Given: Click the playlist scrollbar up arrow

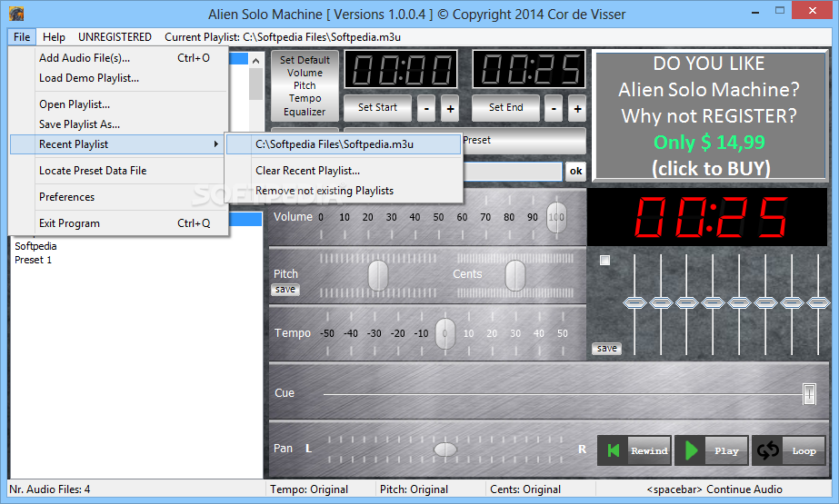Looking at the screenshot, I should click(255, 61).
